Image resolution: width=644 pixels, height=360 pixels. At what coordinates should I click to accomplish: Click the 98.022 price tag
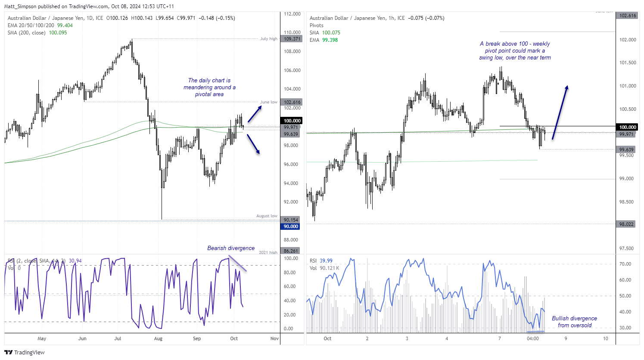(x=626, y=224)
